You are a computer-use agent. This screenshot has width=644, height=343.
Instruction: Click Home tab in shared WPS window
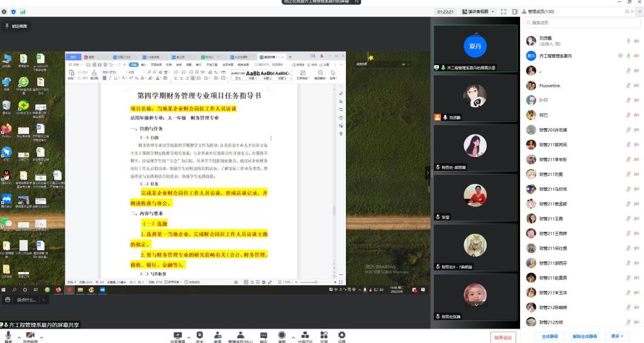[74, 57]
